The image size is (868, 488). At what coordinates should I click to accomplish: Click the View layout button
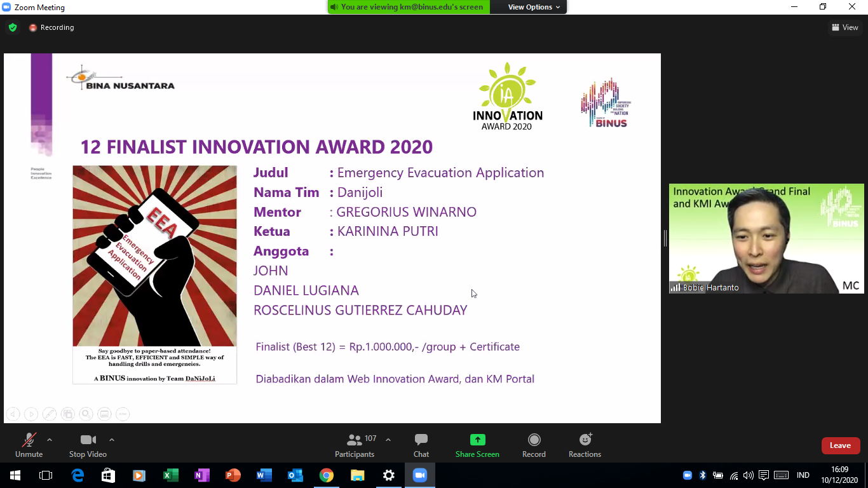845,27
